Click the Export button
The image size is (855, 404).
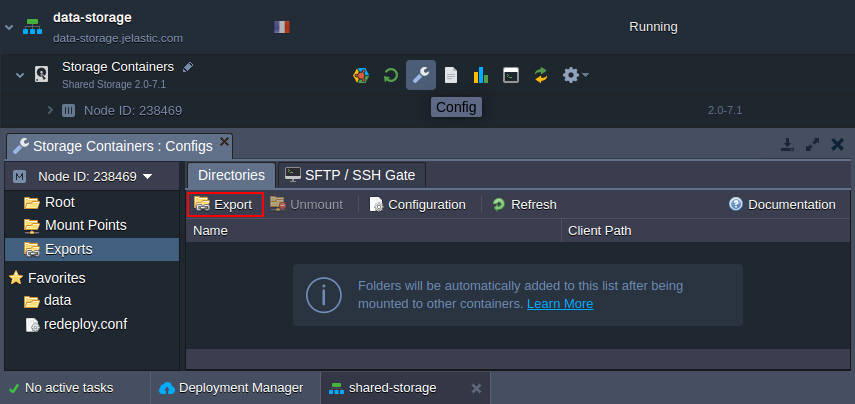click(x=225, y=204)
